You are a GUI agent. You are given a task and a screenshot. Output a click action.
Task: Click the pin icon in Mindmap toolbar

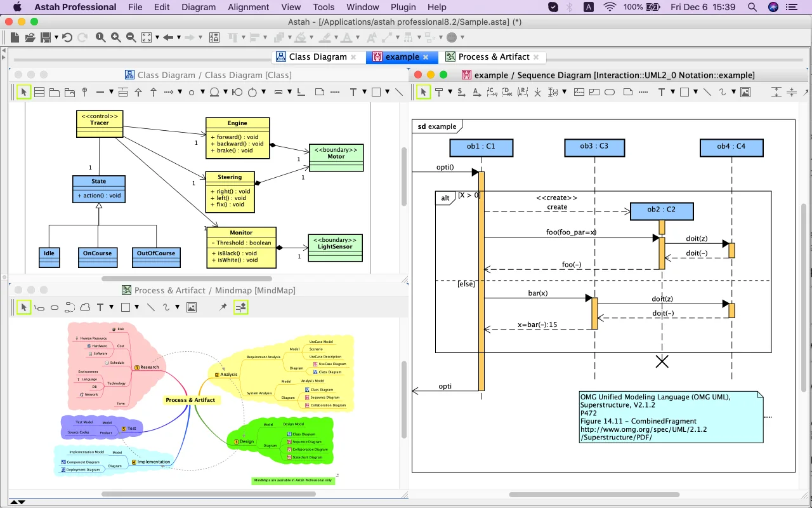(x=223, y=307)
